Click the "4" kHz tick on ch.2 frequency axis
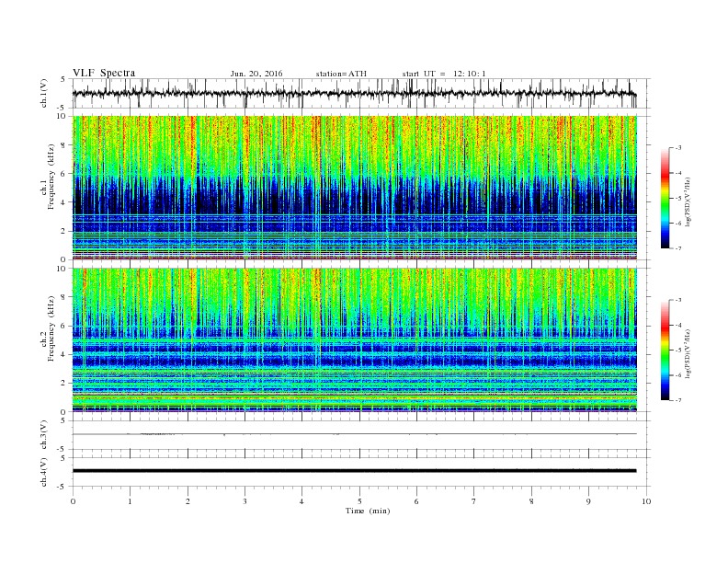The height and width of the screenshot is (563, 728). [x=64, y=355]
